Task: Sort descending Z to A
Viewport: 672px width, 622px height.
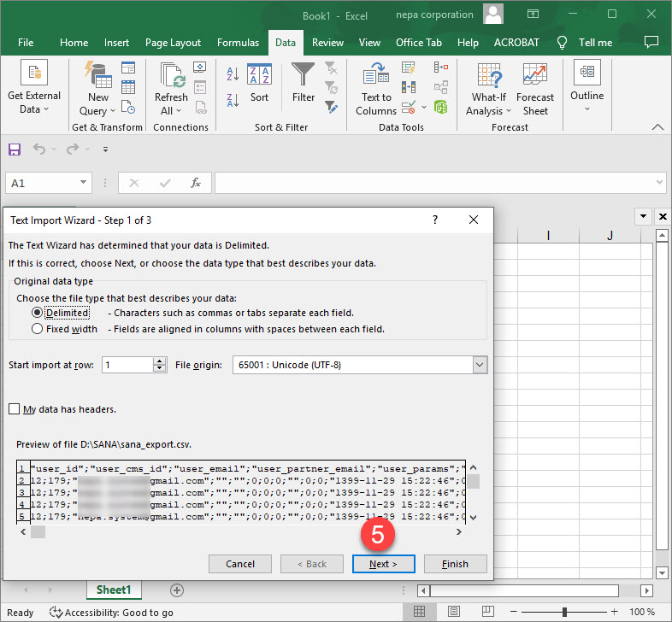Action: point(233,100)
